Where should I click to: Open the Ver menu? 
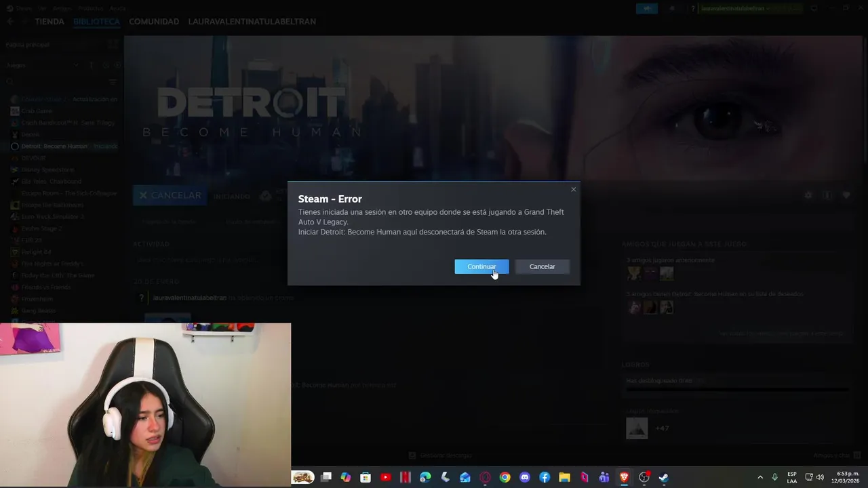(x=42, y=8)
